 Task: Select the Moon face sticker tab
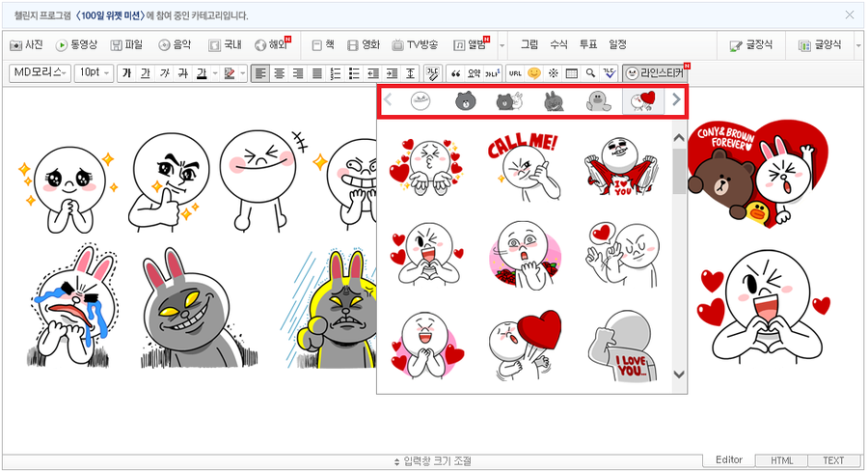420,100
